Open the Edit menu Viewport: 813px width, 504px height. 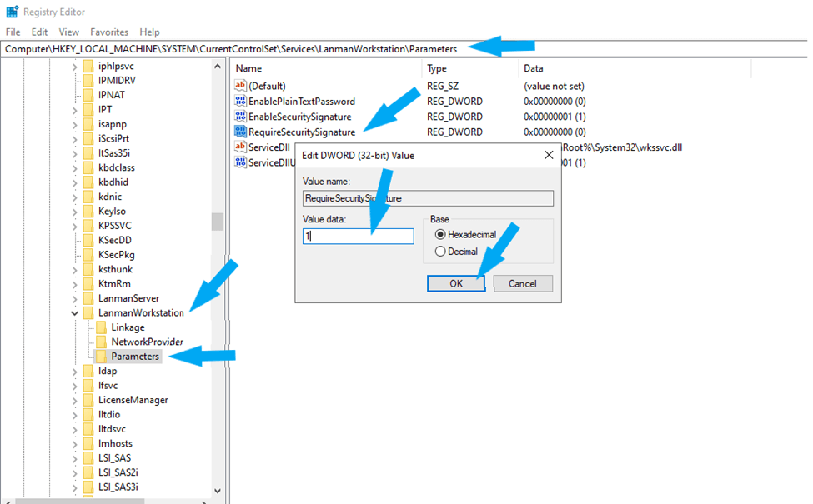click(x=39, y=32)
